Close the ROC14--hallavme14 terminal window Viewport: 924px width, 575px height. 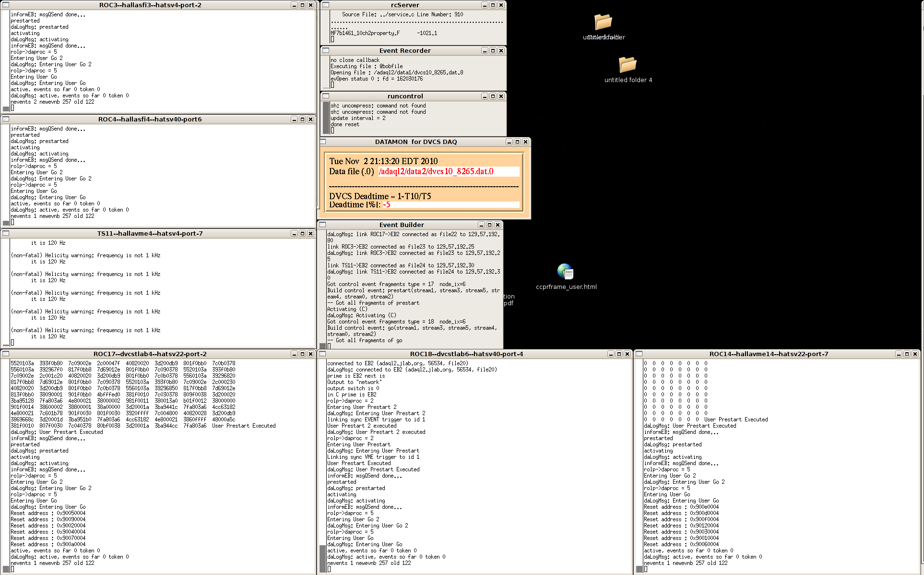click(915, 354)
